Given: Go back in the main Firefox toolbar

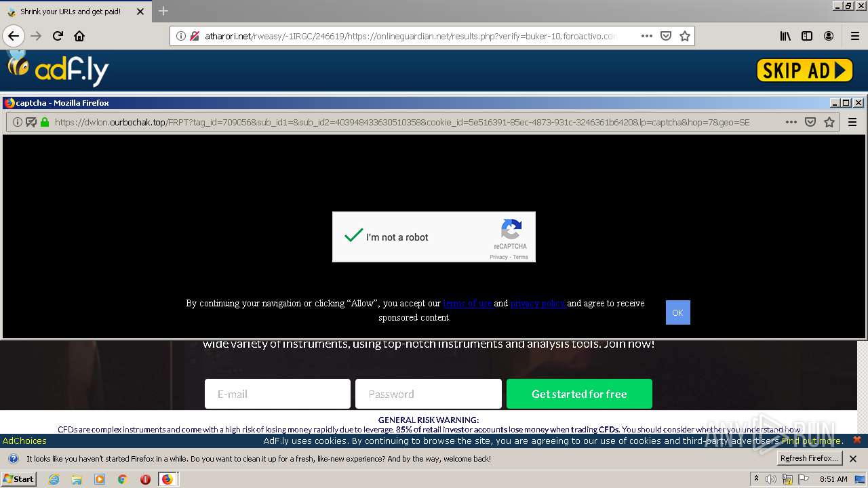Looking at the screenshot, I should click(14, 36).
